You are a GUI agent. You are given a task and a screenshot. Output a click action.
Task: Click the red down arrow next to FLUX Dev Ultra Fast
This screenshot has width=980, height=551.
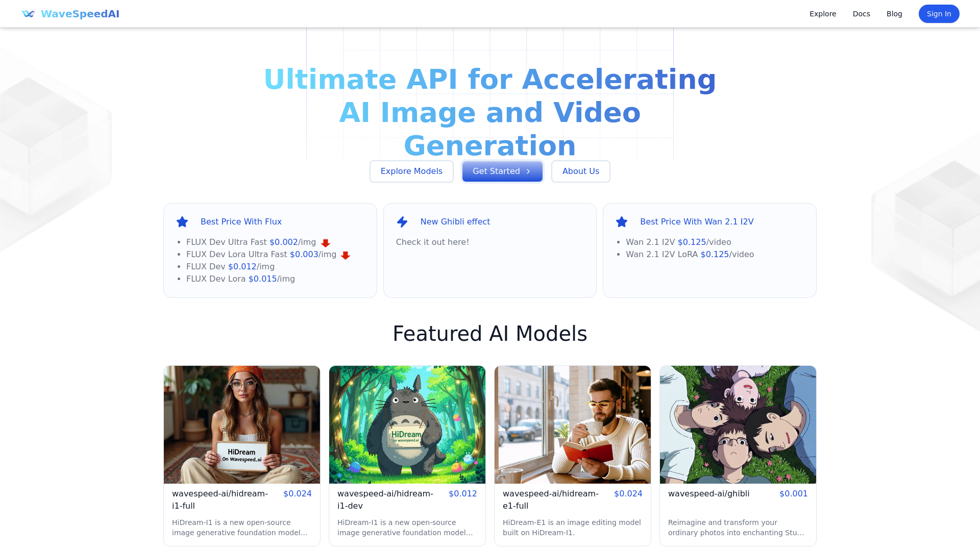326,243
